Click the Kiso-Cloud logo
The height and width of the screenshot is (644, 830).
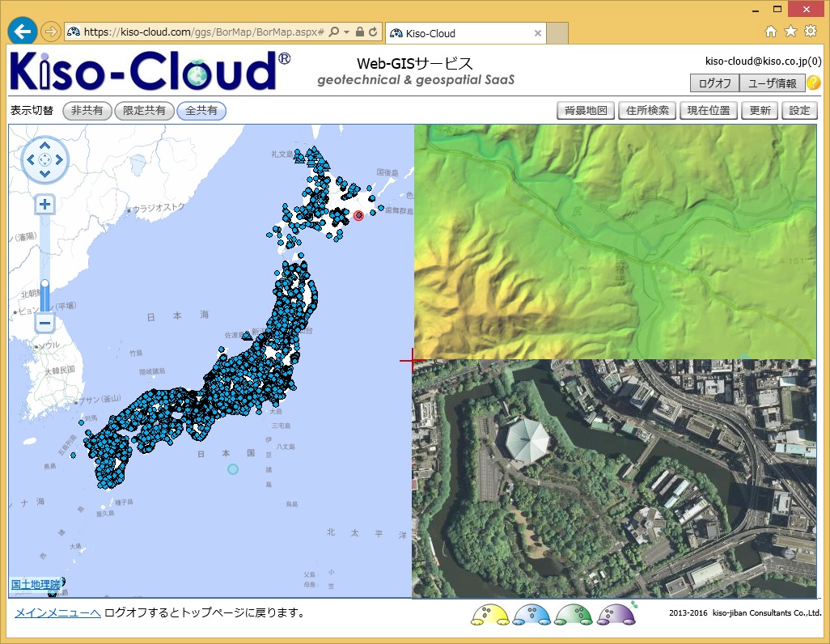point(150,70)
